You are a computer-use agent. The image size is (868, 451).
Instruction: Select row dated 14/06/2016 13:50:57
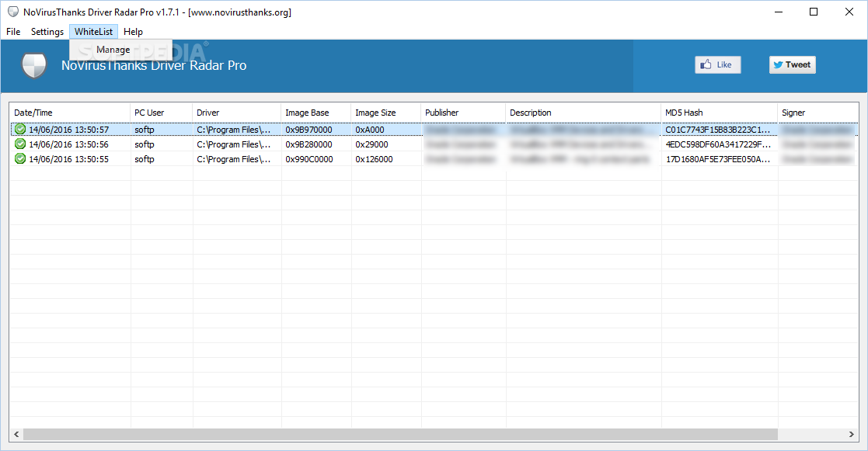[x=434, y=130]
